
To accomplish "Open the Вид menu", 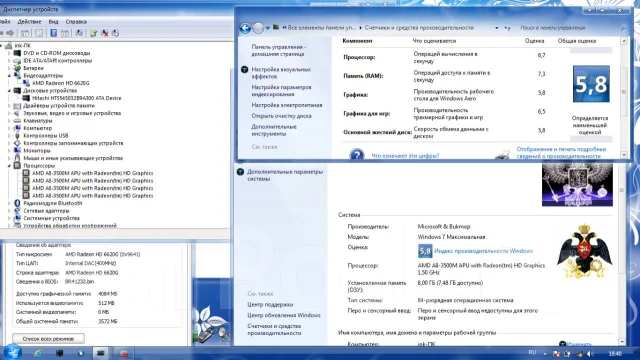I will click(53, 22).
